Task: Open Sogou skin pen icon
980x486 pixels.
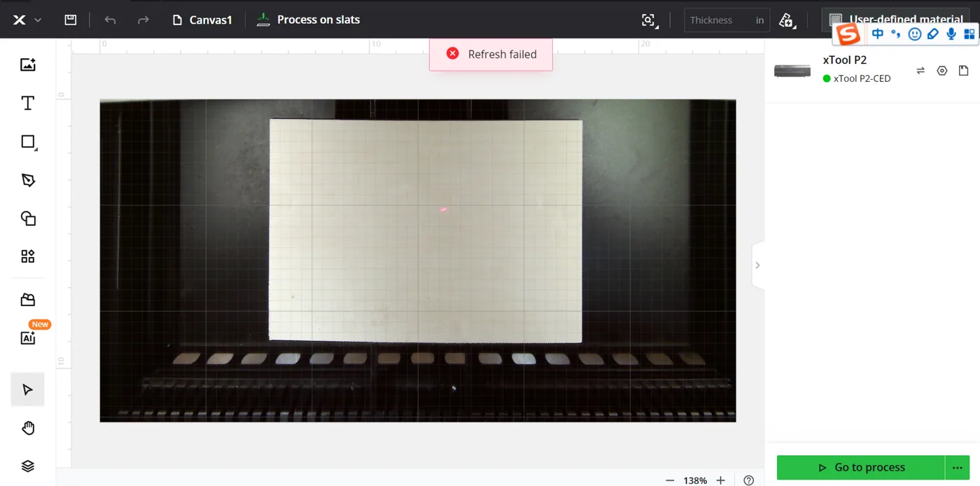Action: click(x=933, y=34)
